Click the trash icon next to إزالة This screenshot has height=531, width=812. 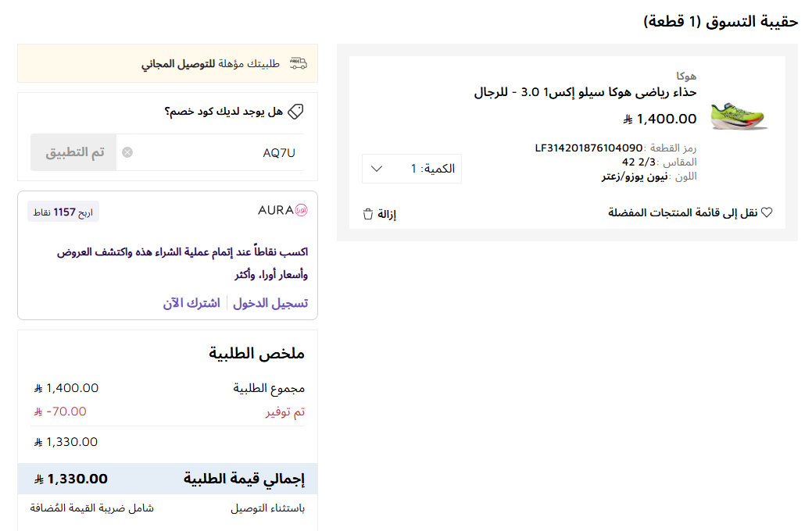coord(367,212)
